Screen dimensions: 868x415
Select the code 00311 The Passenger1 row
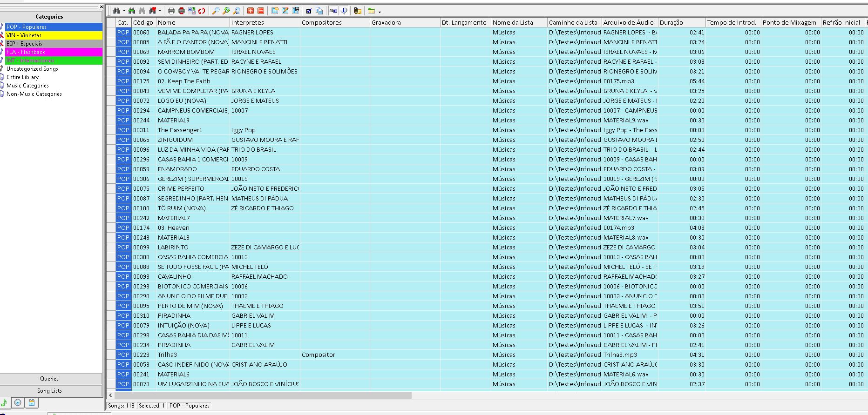pos(487,130)
